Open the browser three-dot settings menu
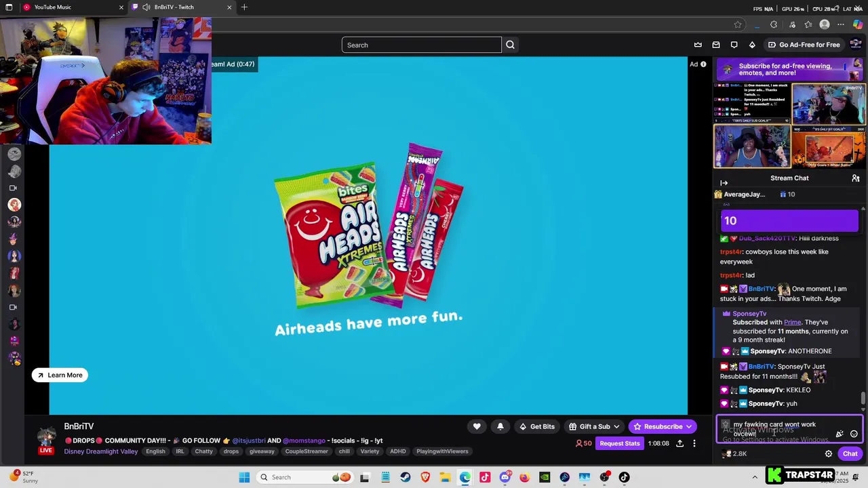The image size is (868, 488). coord(841,24)
